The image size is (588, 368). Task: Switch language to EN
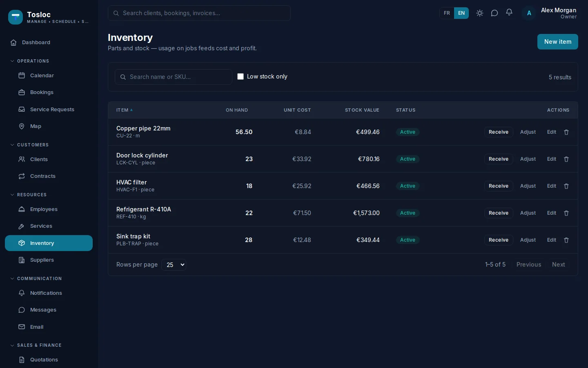pos(461,13)
